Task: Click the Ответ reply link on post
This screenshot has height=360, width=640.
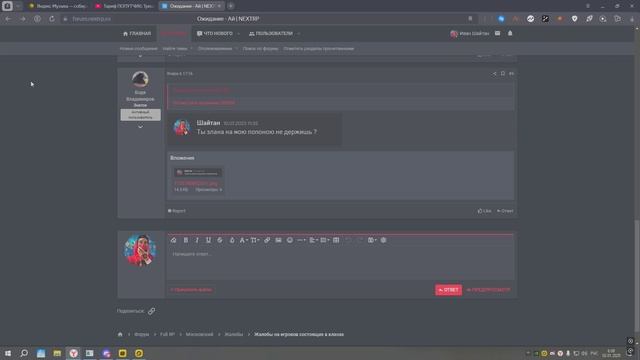Action: click(505, 211)
